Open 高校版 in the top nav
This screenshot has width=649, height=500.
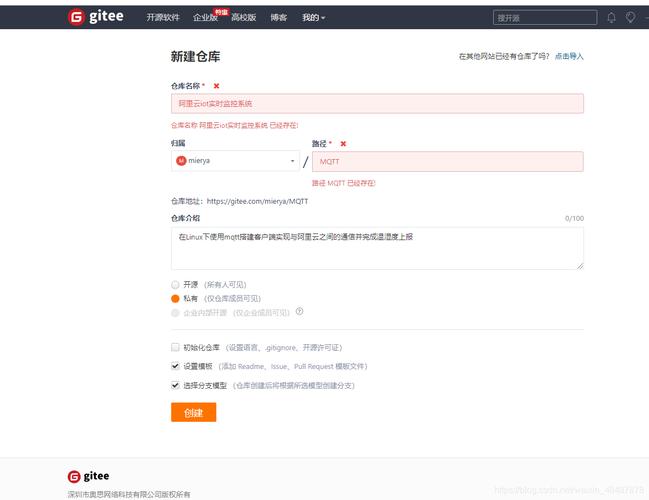click(244, 17)
